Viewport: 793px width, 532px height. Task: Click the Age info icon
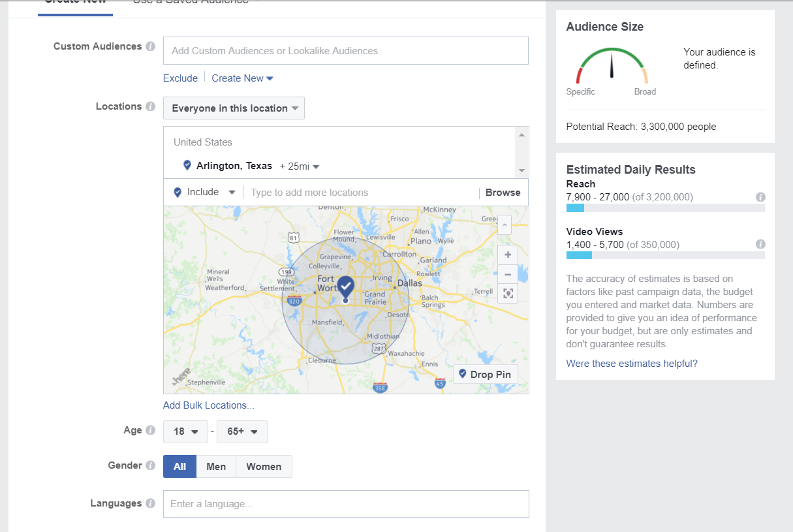[151, 430]
